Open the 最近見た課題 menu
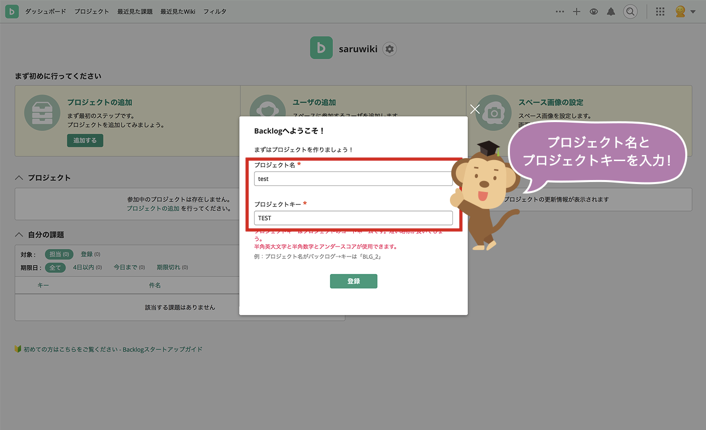Image resolution: width=706 pixels, height=430 pixels. [135, 11]
